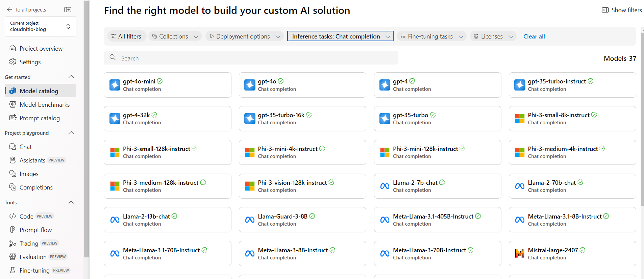Click the Model catalog cube icon

(13, 91)
